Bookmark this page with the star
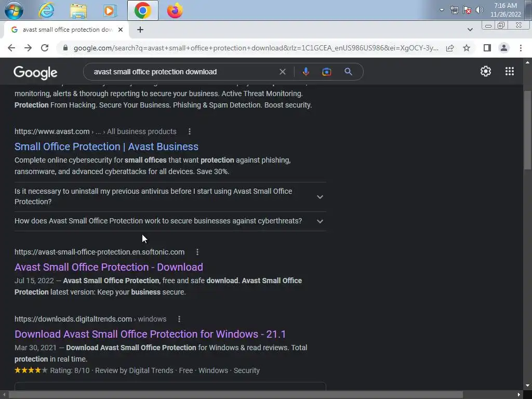This screenshot has height=399, width=532. [x=467, y=48]
